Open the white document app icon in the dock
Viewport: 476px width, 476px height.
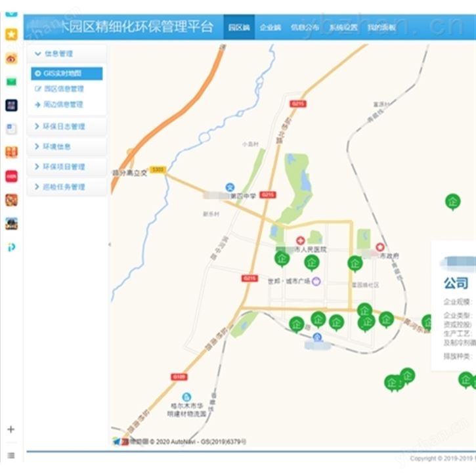coord(12,129)
